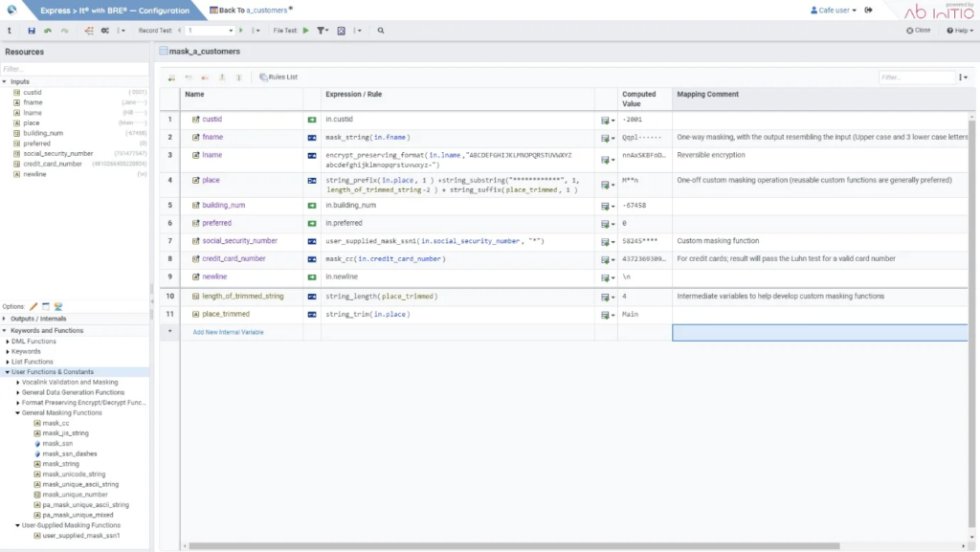Viewport: 980px width, 552px height.
Task: Click the rule type icon for social_security_number
Action: click(x=312, y=241)
